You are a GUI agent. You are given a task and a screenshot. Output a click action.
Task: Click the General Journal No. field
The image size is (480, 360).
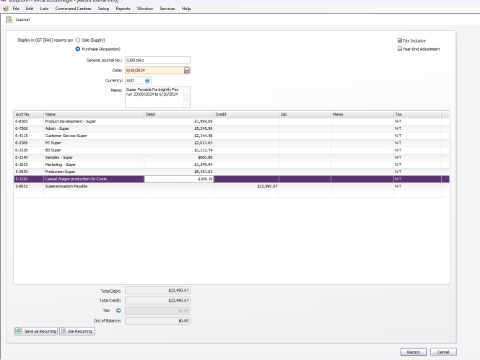158,60
